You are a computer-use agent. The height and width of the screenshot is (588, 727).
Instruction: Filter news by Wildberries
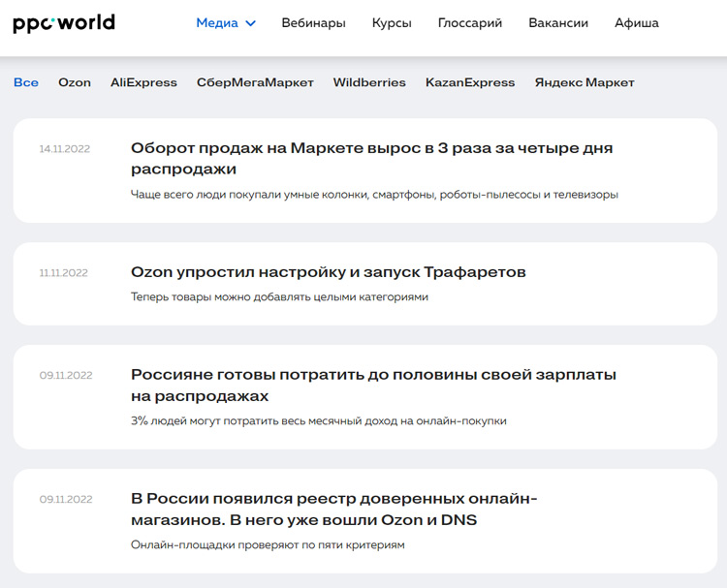pyautogui.click(x=369, y=82)
